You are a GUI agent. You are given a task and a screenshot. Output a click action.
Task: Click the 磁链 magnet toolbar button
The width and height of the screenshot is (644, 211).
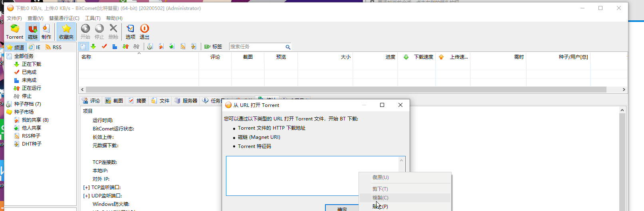[33, 32]
